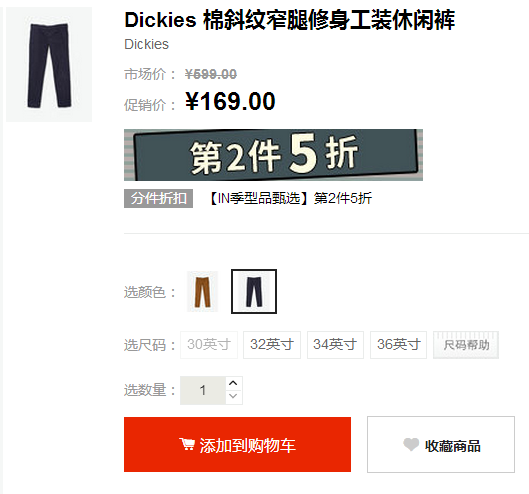This screenshot has height=494, width=529.
Task: Increase quantity with the up arrow
Action: (233, 383)
